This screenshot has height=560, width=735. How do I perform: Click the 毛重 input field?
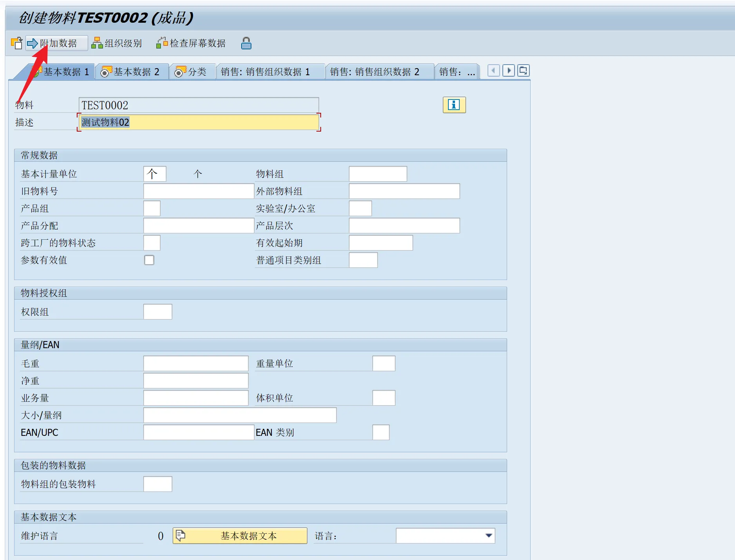[x=195, y=363]
